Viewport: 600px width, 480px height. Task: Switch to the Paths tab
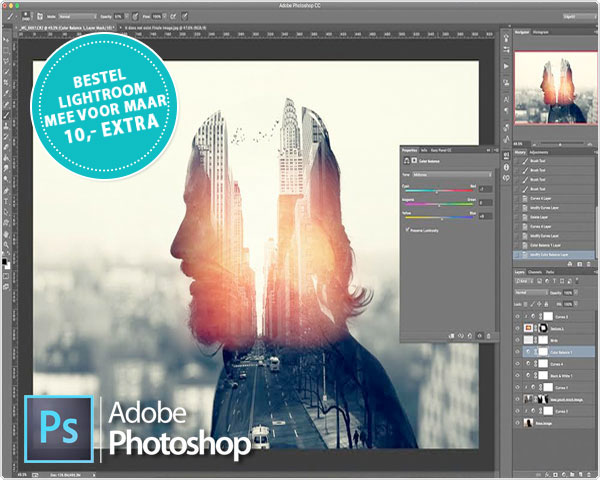pos(550,272)
